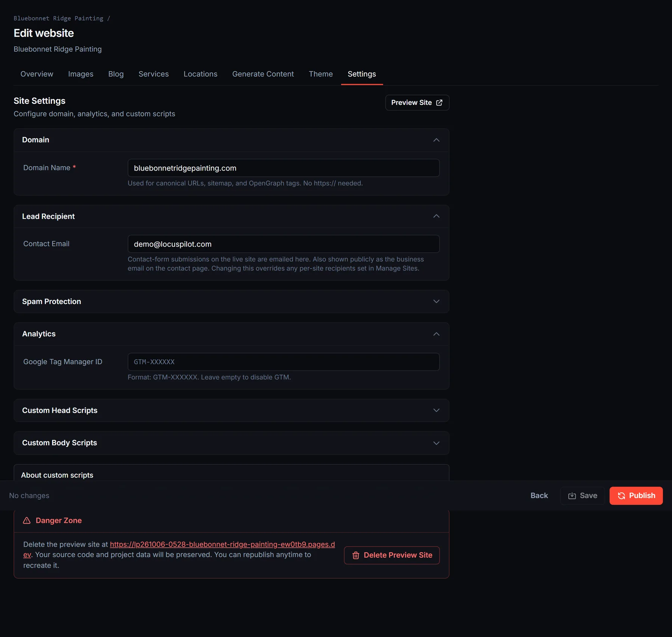Click the 'Edit website' page title
The width and height of the screenshot is (672, 637).
(44, 33)
